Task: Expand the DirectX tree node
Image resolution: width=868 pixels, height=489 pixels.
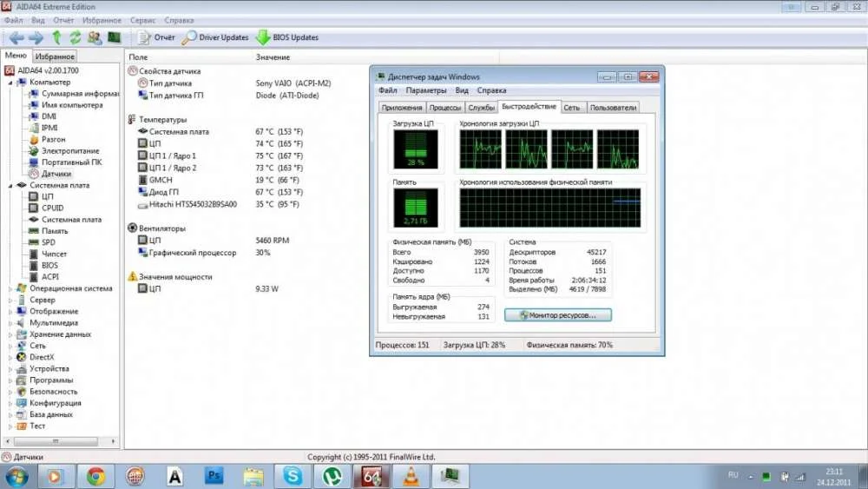Action: (10, 357)
